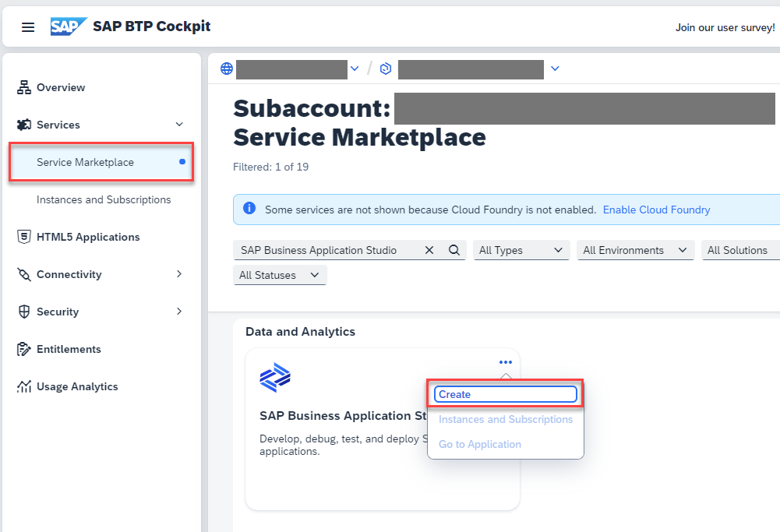Open HTML5 Applications page
Image resolution: width=780 pixels, height=532 pixels.
(x=88, y=237)
